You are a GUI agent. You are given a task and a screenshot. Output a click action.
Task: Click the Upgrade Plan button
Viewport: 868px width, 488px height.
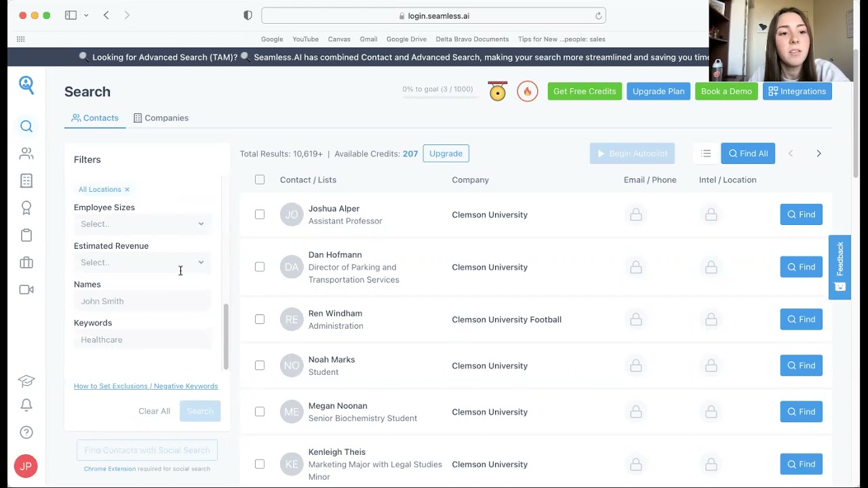[658, 91]
